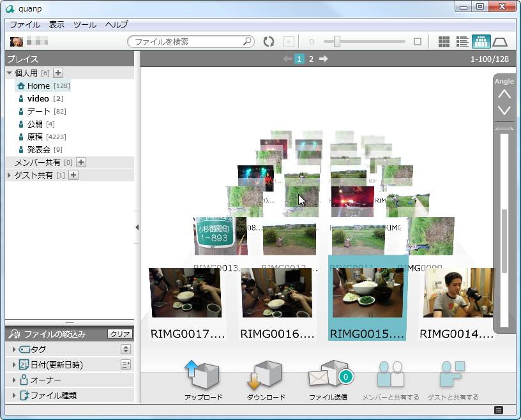Click the アップロード button
Image resolution: width=521 pixels, height=420 pixels.
pyautogui.click(x=203, y=380)
